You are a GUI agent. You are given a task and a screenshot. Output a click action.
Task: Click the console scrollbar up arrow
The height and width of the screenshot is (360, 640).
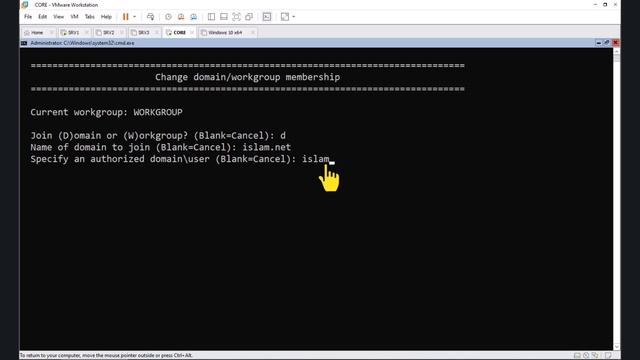click(616, 51)
